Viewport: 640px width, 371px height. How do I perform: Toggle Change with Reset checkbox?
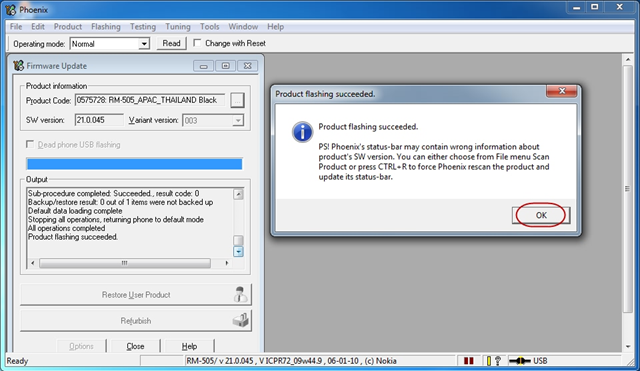pos(197,43)
